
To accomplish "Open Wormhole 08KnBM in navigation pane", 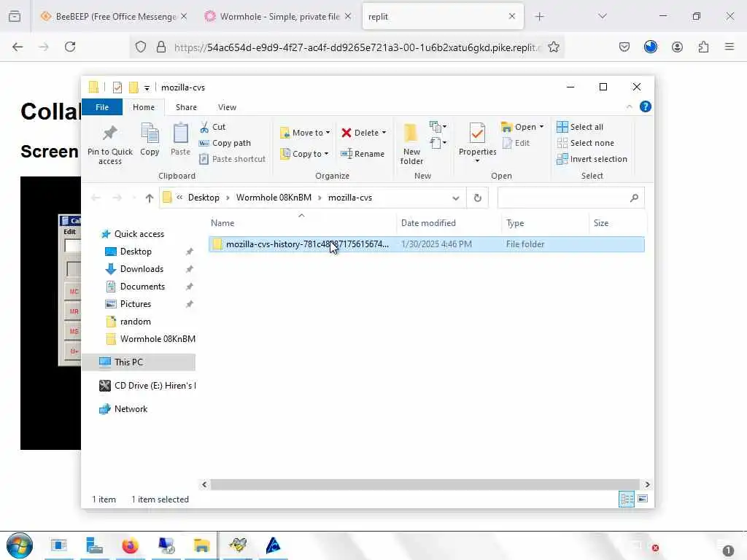I will pos(150,339).
